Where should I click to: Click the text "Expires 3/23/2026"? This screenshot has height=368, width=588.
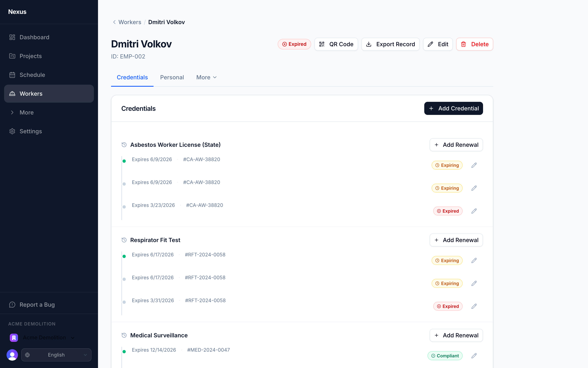click(153, 205)
